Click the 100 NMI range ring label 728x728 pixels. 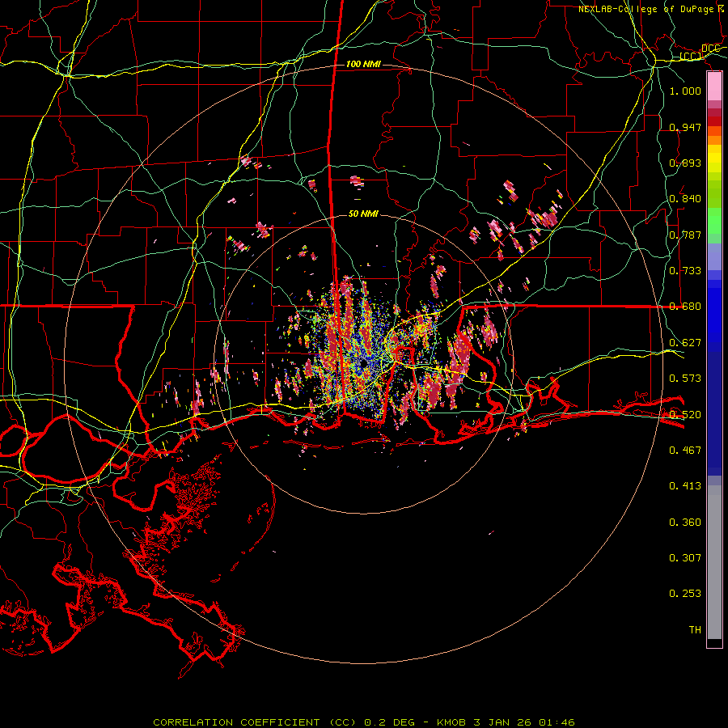pos(363,64)
